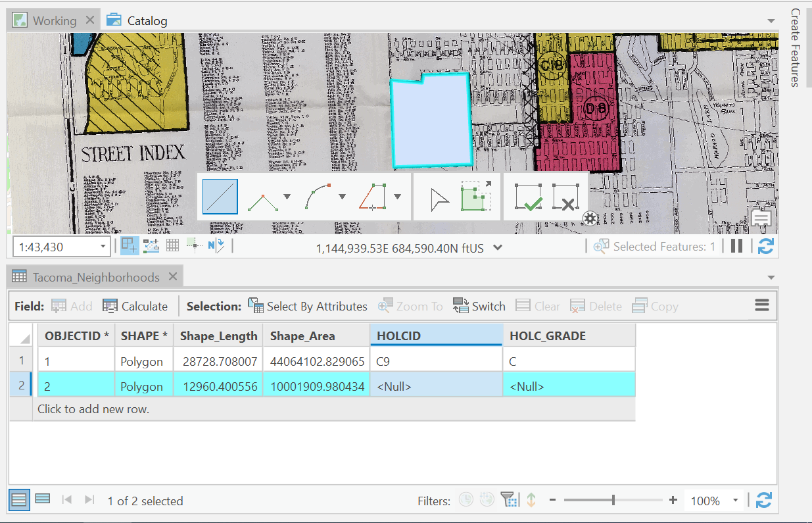Open the Arc Segment tool dropdown arrow
Screen dimensions: 812x523
point(342,197)
